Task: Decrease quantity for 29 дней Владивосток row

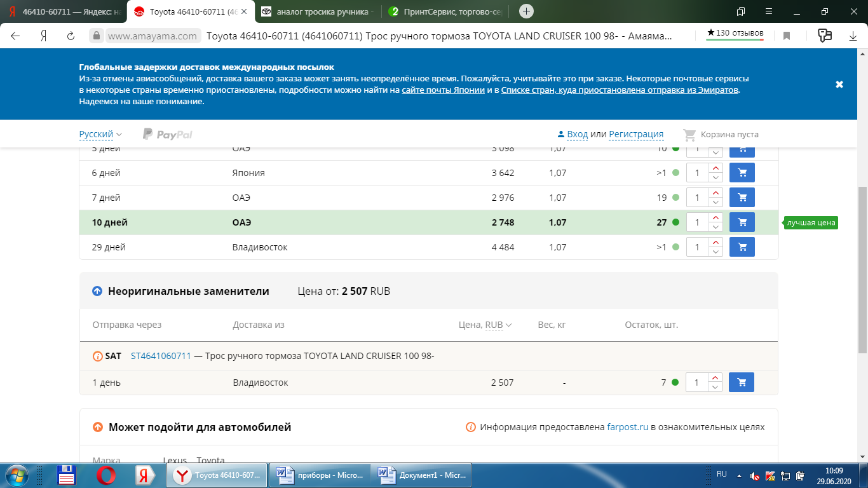Action: (715, 252)
